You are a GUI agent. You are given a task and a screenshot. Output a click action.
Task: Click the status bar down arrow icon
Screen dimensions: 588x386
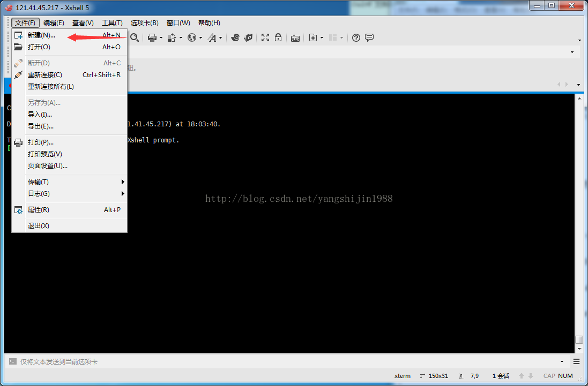pyautogui.click(x=530, y=376)
